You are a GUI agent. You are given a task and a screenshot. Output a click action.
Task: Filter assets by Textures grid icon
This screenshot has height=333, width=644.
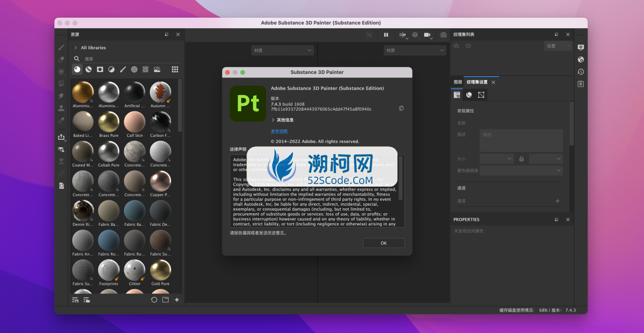pos(145,69)
